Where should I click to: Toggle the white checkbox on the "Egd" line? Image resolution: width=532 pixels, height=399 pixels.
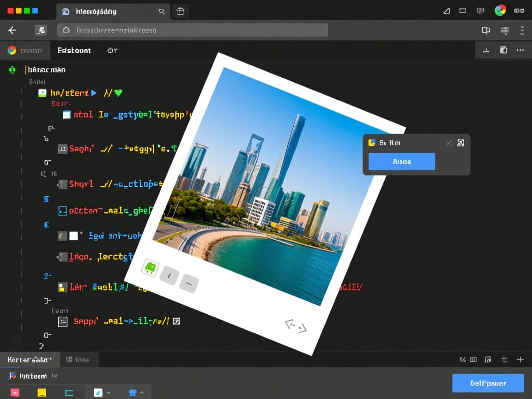pyautogui.click(x=73, y=236)
